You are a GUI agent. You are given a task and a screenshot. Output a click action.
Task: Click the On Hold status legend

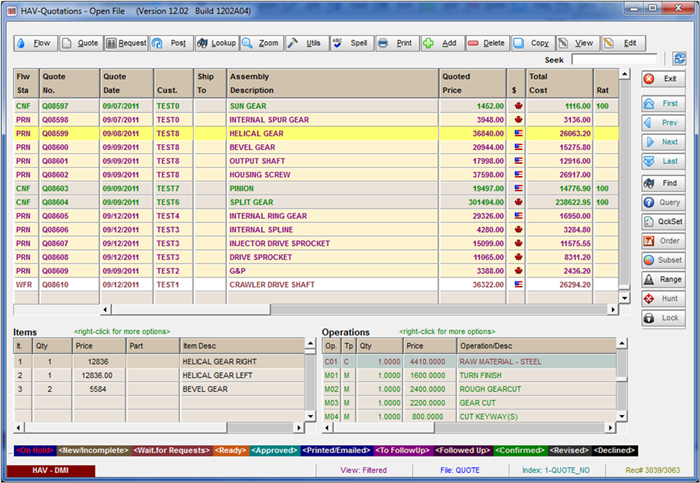(x=35, y=450)
